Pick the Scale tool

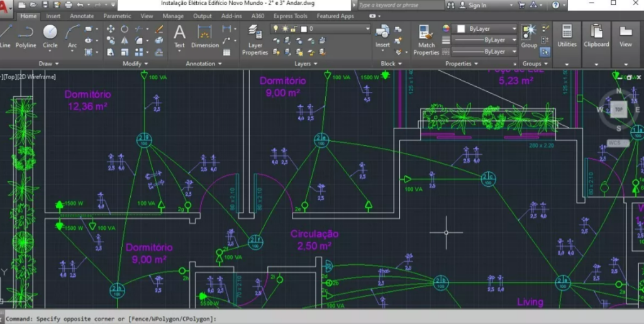click(125, 52)
